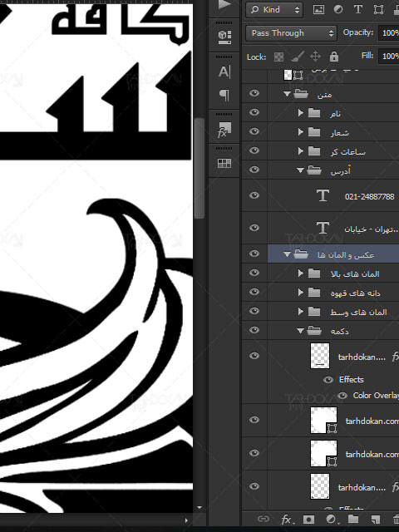Viewport: 399px width, 532px height.
Task: Add layer style fx button at bottom
Action: 288,519
